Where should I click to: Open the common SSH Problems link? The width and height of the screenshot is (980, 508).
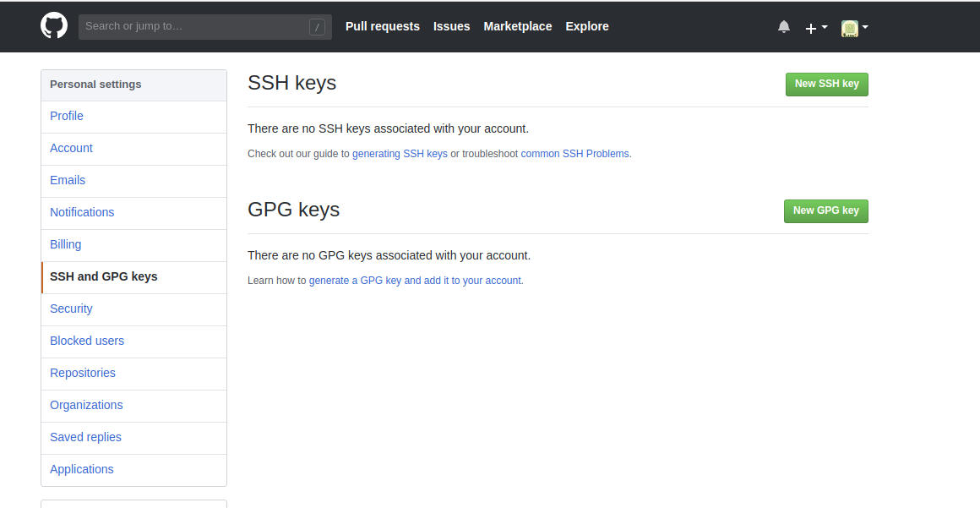pyautogui.click(x=574, y=154)
